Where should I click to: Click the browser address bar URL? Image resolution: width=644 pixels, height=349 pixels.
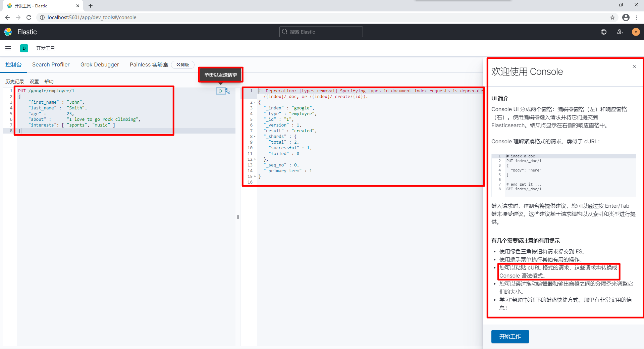[92, 17]
